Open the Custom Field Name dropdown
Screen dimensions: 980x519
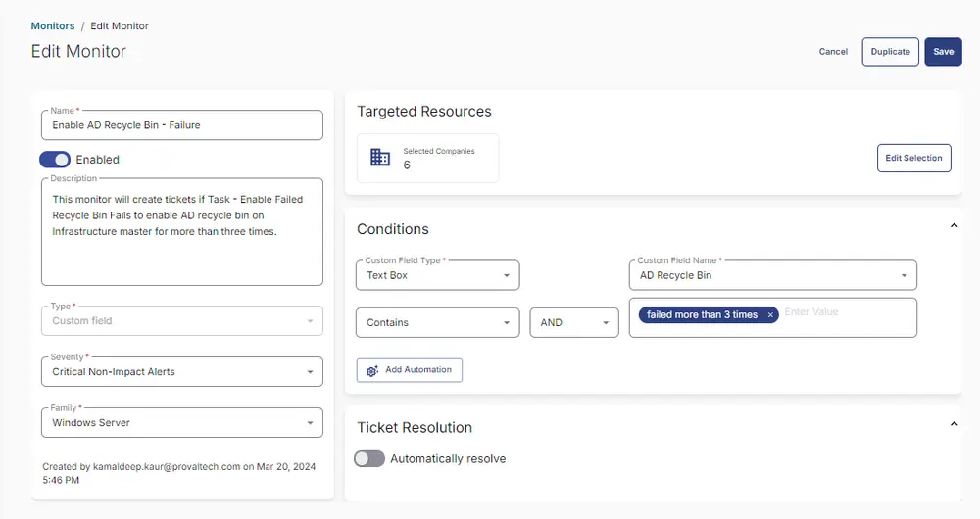pyautogui.click(x=773, y=275)
